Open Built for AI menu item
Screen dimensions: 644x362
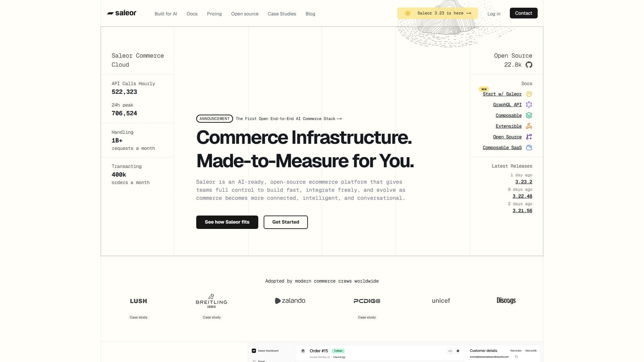pos(166,14)
